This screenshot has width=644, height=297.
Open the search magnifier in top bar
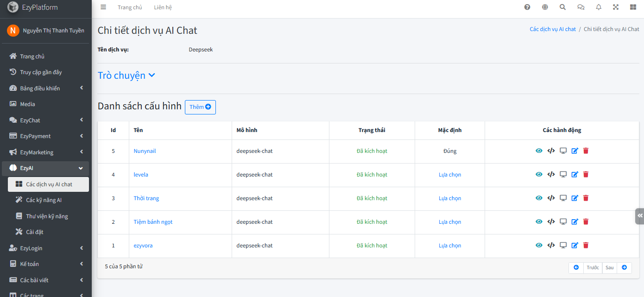[x=562, y=7]
